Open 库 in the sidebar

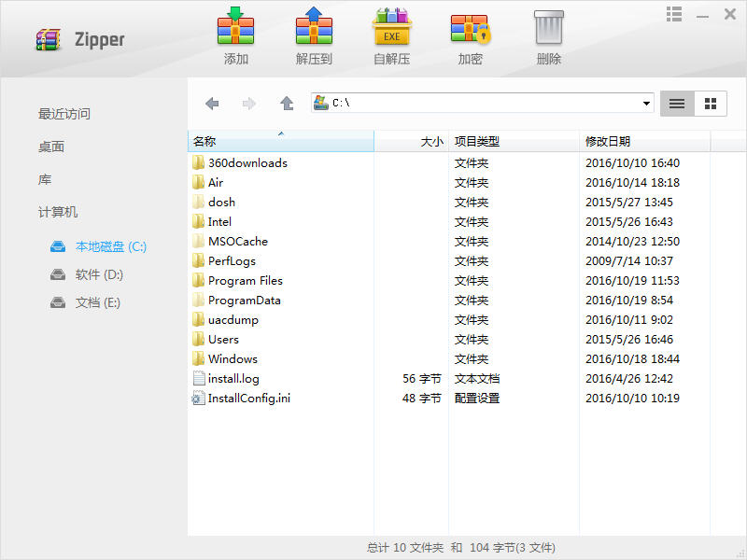tap(44, 179)
